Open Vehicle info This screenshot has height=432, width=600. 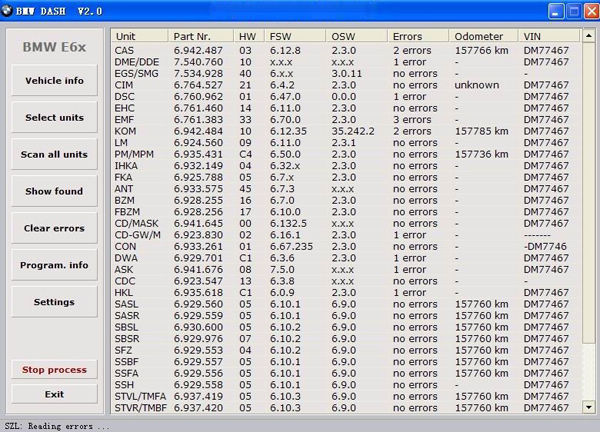point(54,81)
